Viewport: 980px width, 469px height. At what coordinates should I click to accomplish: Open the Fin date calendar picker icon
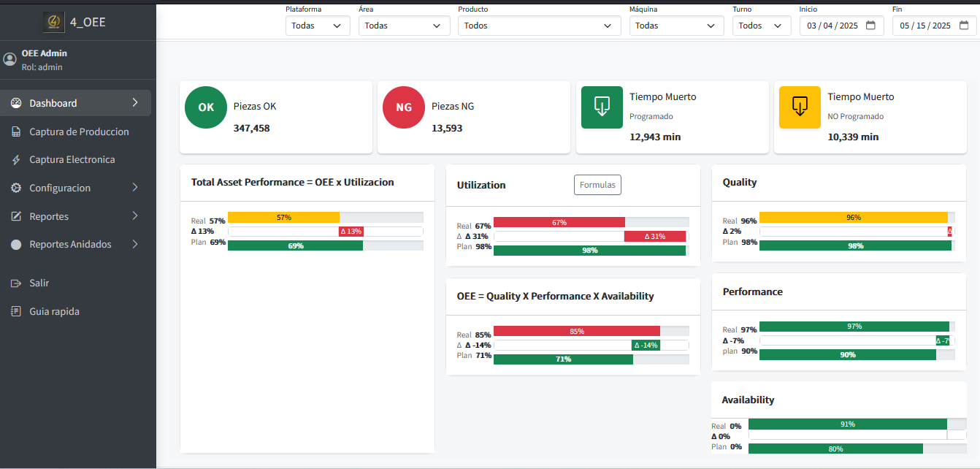click(963, 26)
